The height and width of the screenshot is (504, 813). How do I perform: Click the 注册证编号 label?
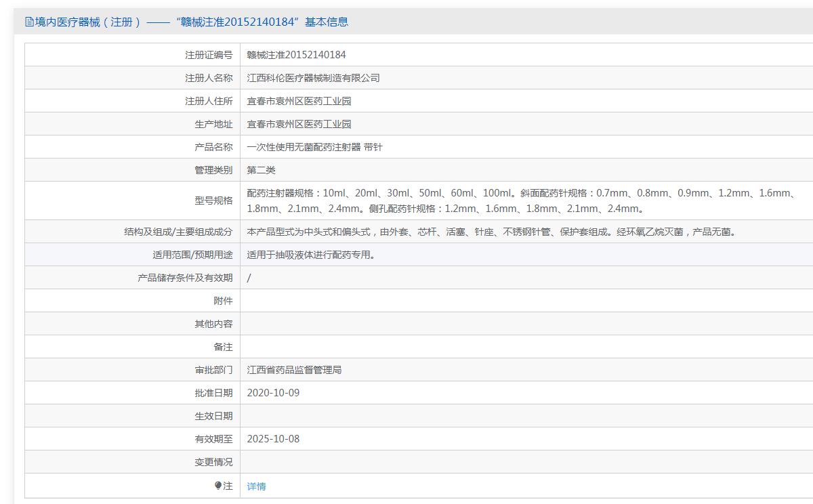pos(209,55)
